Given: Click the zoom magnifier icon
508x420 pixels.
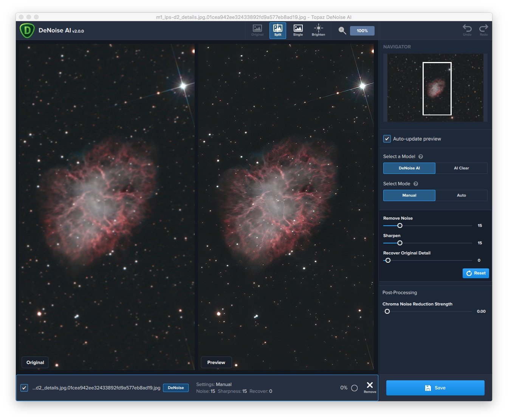Looking at the screenshot, I should 342,31.
